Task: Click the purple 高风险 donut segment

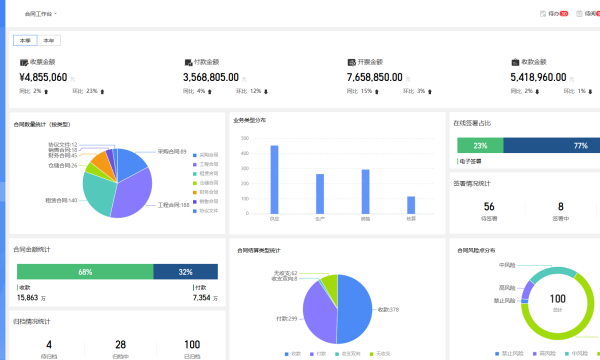Action: pyautogui.click(x=527, y=290)
